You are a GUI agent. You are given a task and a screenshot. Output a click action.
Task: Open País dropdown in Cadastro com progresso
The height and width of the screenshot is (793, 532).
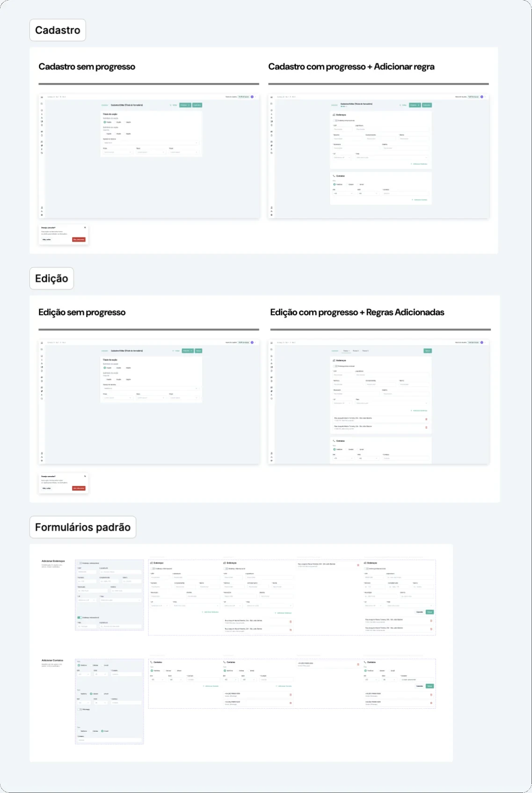pos(392,158)
